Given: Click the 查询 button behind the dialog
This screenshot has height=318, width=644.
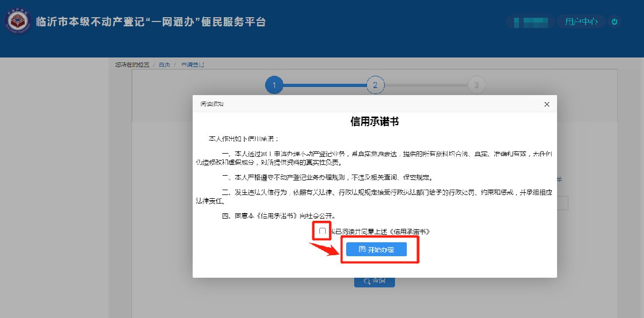Looking at the screenshot, I should tap(375, 281).
